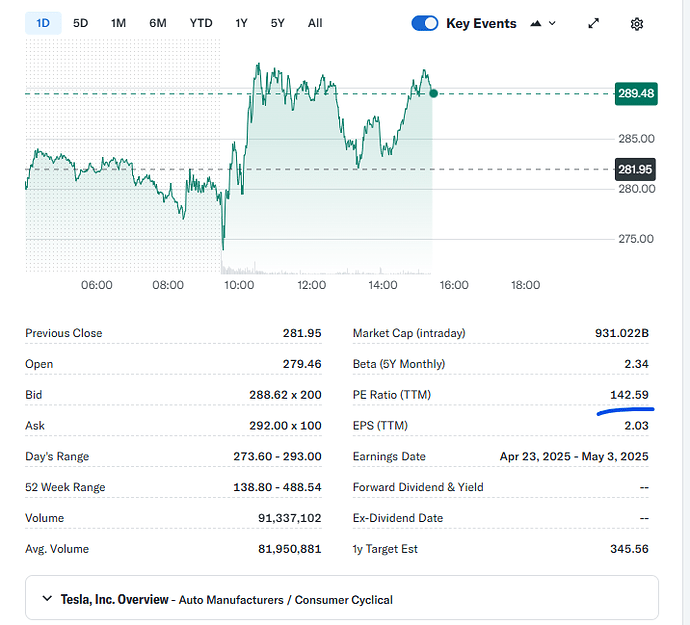This screenshot has height=625, width=690.
Task: Pick the 1Y range tab
Action: point(241,23)
